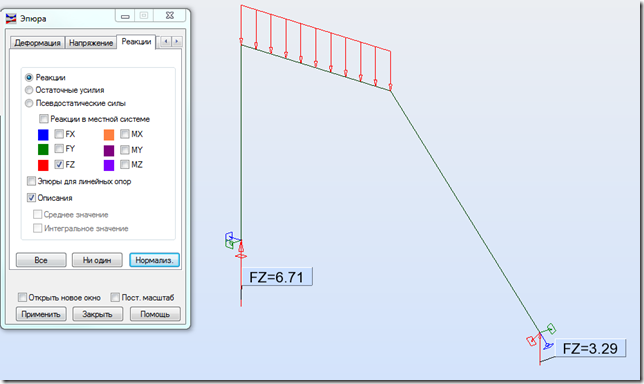Click the violet MZ color swatch
This screenshot has height=384, width=644.
(x=109, y=165)
